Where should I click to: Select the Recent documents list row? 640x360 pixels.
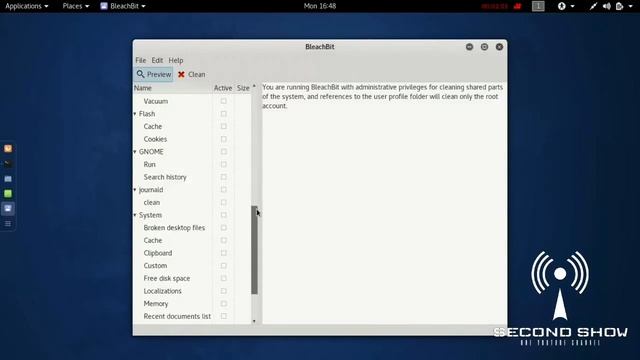(x=192, y=316)
